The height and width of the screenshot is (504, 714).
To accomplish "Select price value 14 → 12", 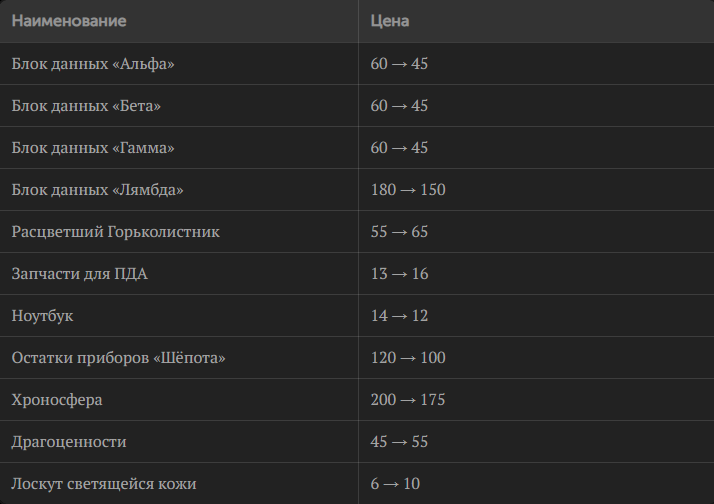I will 399,316.
